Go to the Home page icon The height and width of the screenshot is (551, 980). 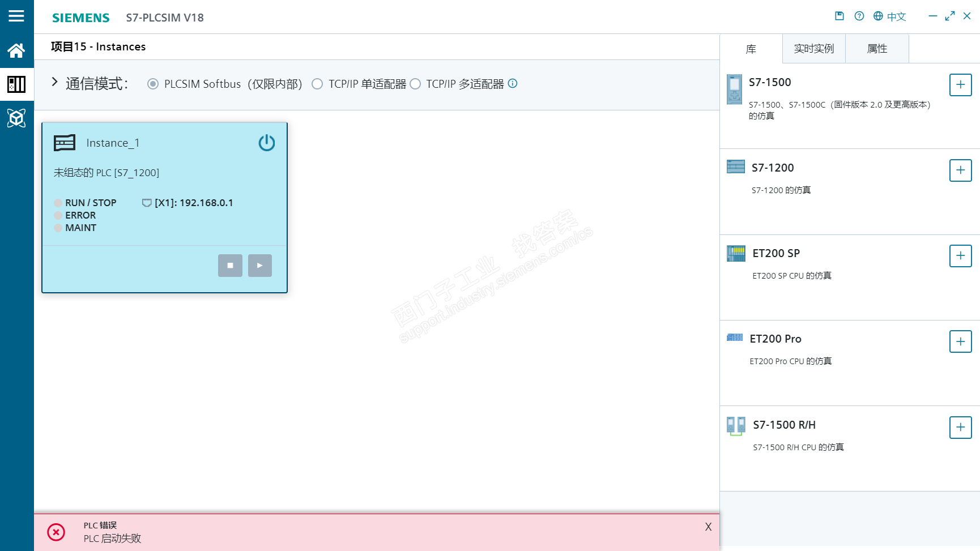coord(16,51)
